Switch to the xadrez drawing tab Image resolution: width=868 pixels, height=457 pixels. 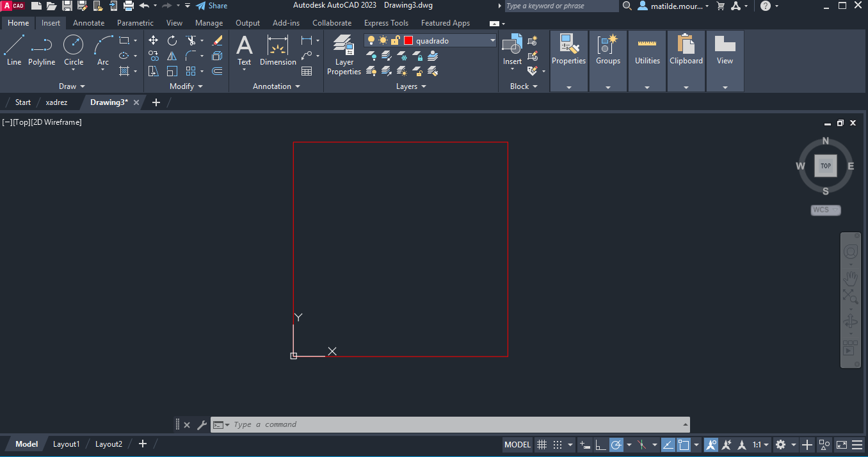(56, 102)
